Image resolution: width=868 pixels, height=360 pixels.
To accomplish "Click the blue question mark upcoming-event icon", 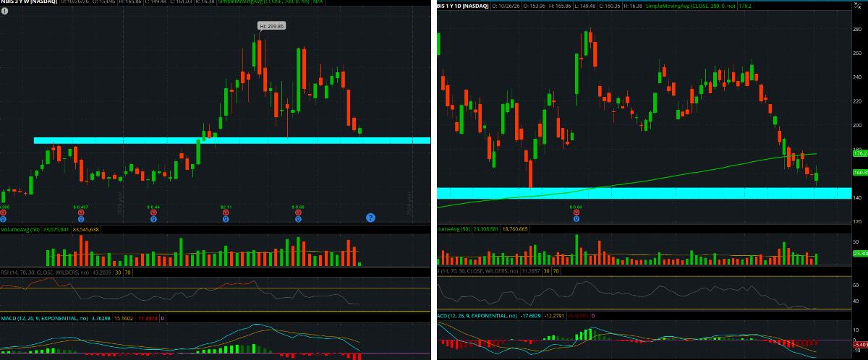I will pos(370,218).
